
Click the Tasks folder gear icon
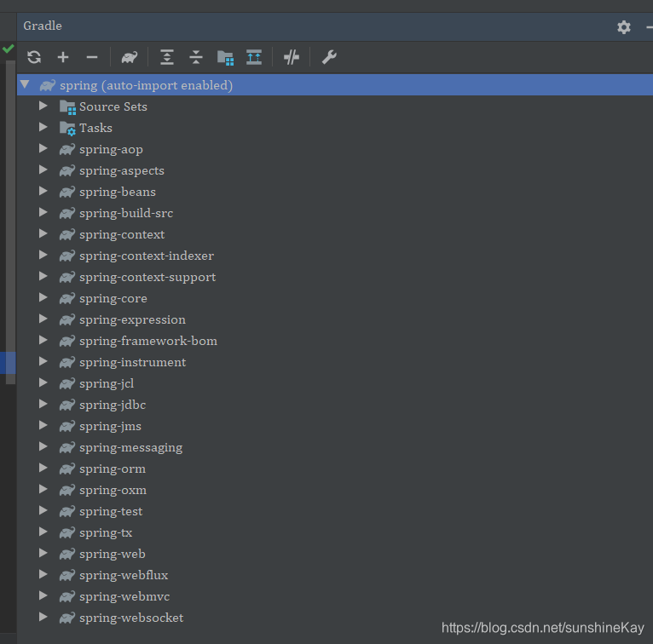point(67,129)
